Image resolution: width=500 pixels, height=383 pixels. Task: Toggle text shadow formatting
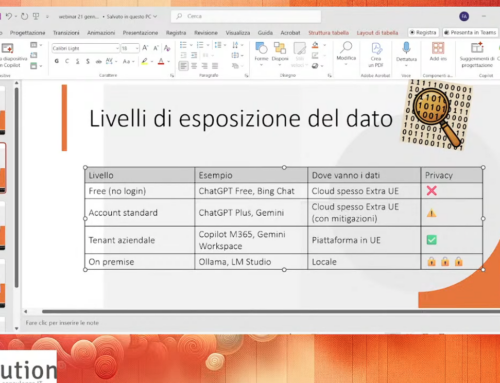(88, 61)
